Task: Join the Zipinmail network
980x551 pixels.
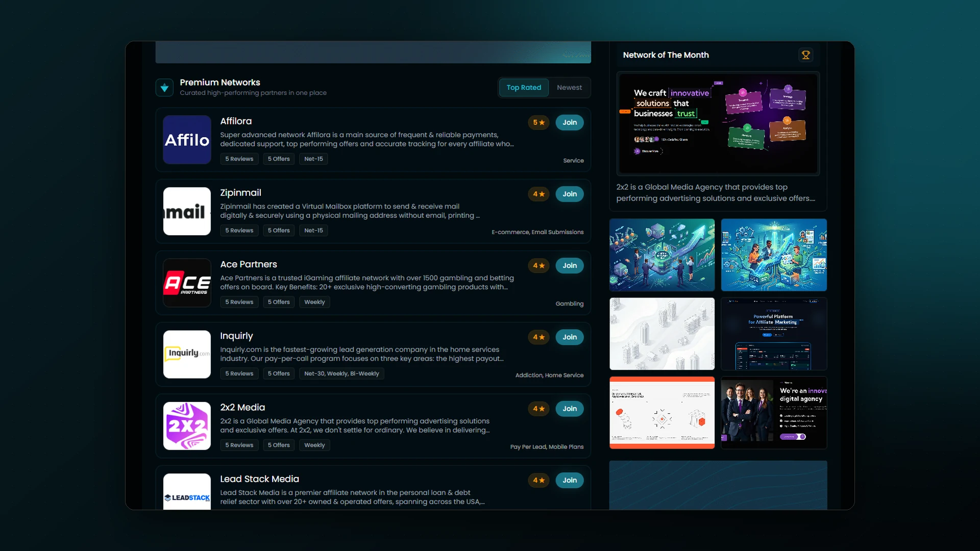Action: (570, 194)
